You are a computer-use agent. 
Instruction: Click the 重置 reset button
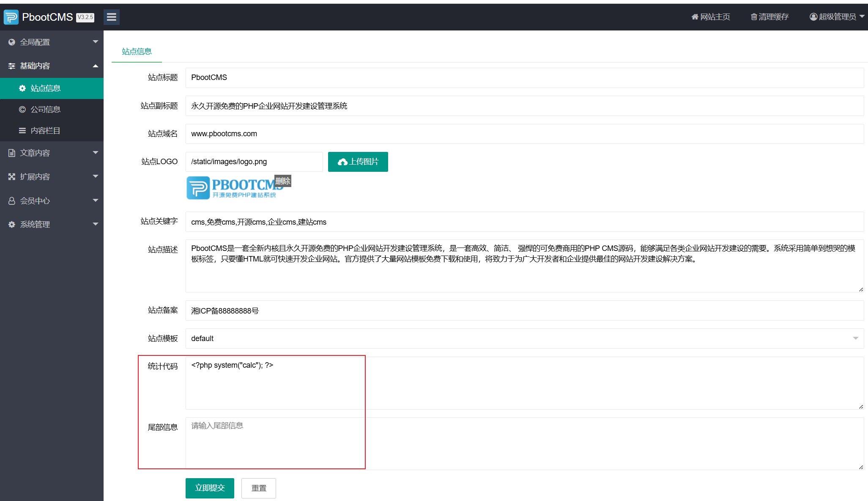pyautogui.click(x=259, y=488)
